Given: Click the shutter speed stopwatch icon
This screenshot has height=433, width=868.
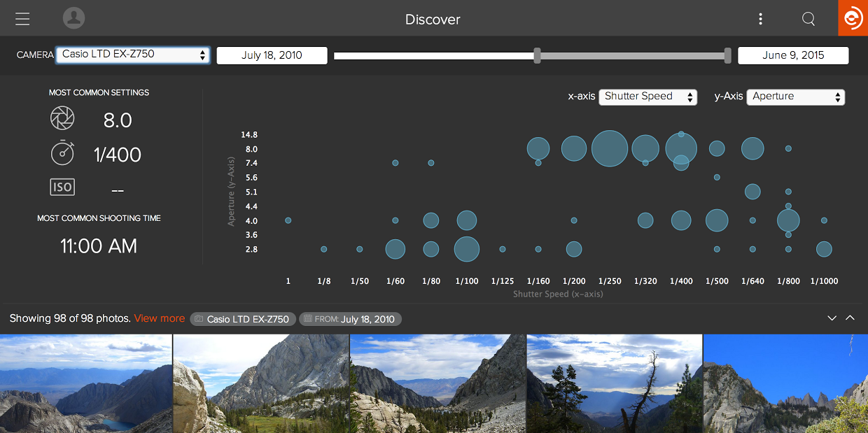Looking at the screenshot, I should [x=62, y=152].
